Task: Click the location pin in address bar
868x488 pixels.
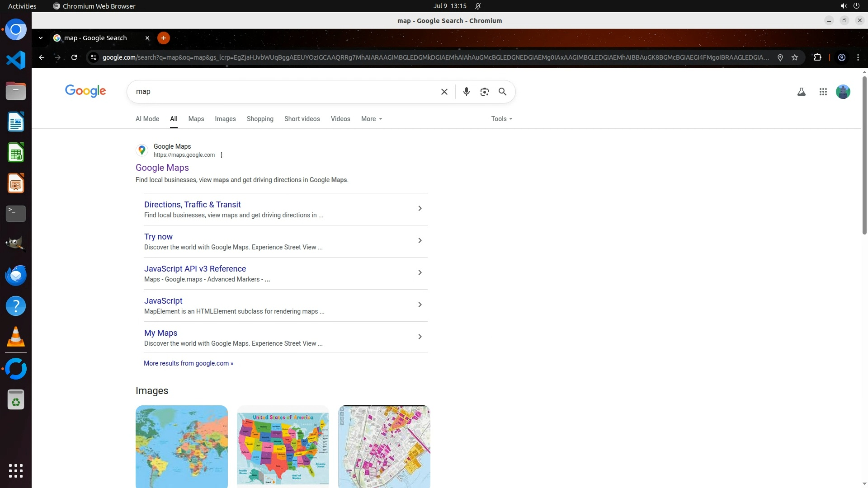Action: click(x=780, y=57)
